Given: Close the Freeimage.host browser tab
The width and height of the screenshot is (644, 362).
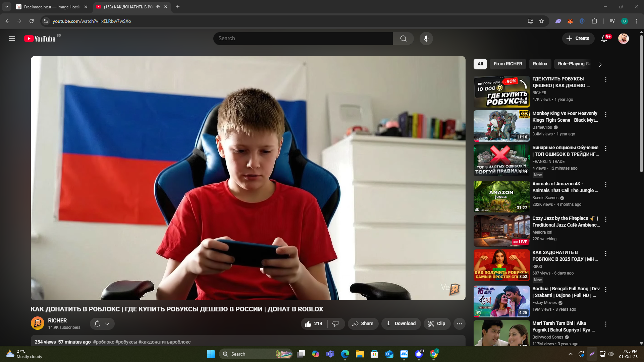Looking at the screenshot, I should (86, 7).
